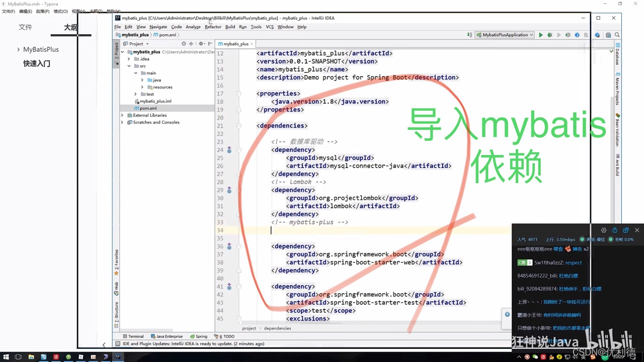Viewport: 644px width, 362px height.
Task: Run MybatisPlusApplication with the green play icon
Action: point(541,35)
